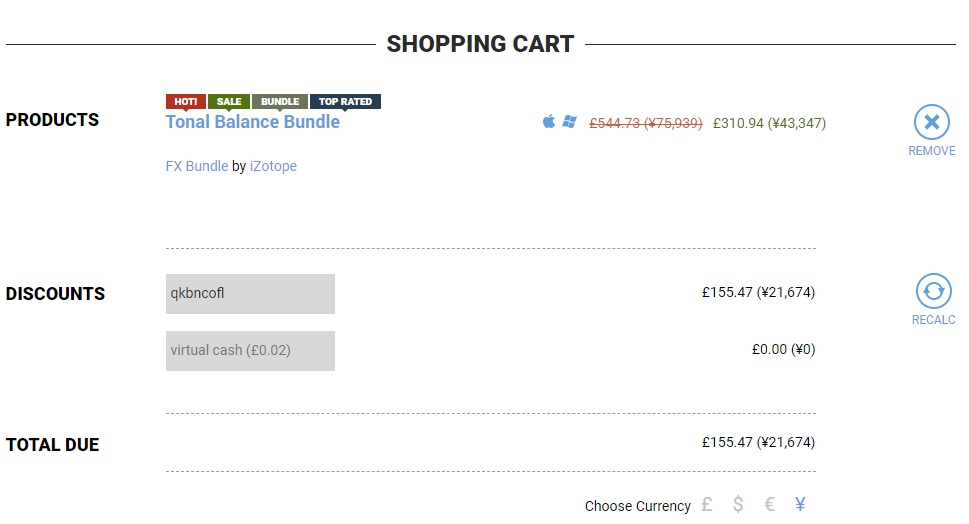Open the Tonal Balance Bundle product link

coord(252,122)
